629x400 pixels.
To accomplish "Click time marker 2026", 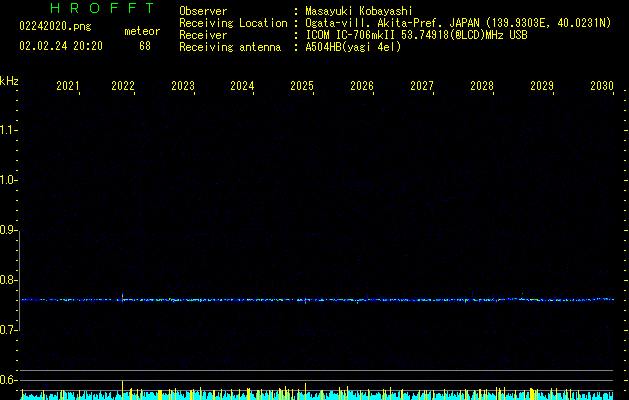I will pos(362,86).
